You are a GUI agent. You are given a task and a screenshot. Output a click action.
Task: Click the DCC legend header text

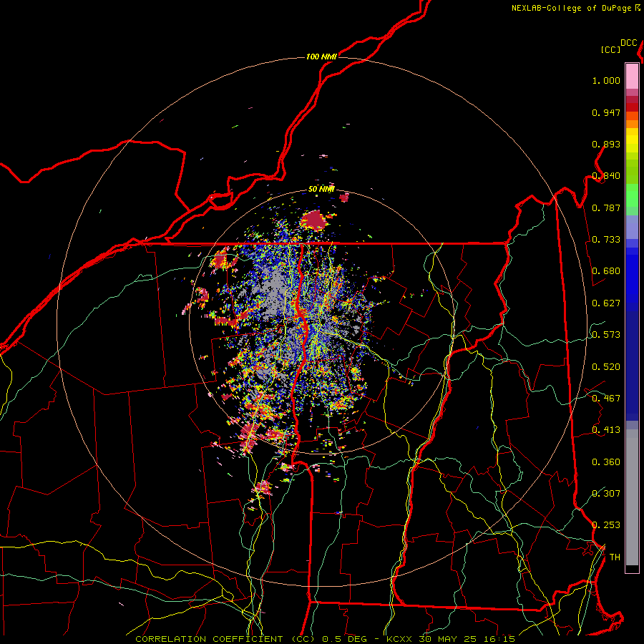point(628,43)
